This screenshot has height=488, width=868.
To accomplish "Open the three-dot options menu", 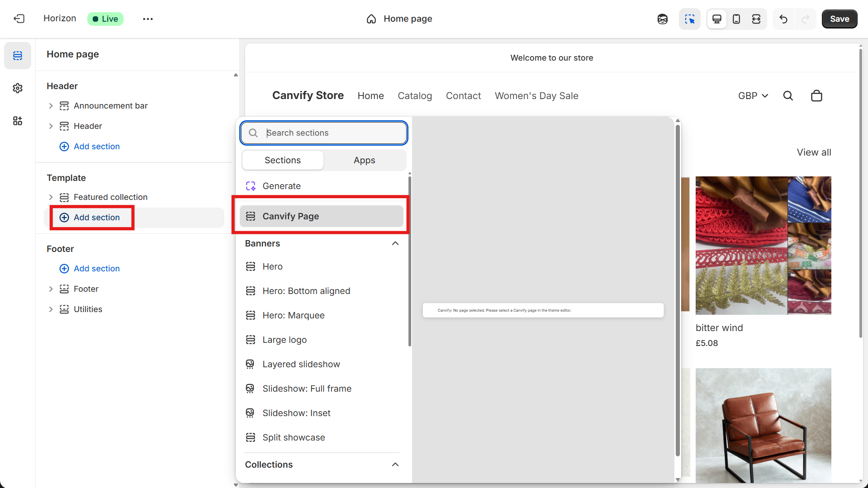I will click(x=147, y=19).
